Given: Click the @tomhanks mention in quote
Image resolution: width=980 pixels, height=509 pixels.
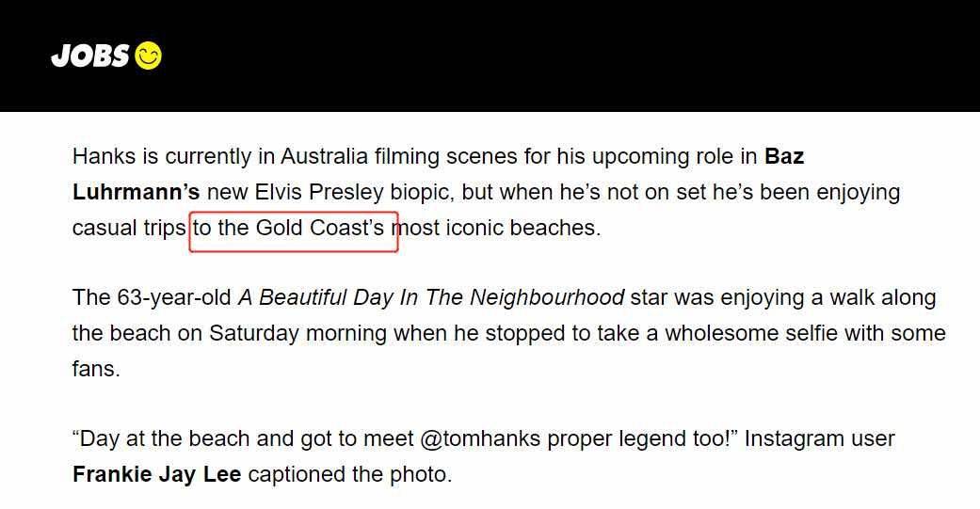Looking at the screenshot, I should [480, 438].
